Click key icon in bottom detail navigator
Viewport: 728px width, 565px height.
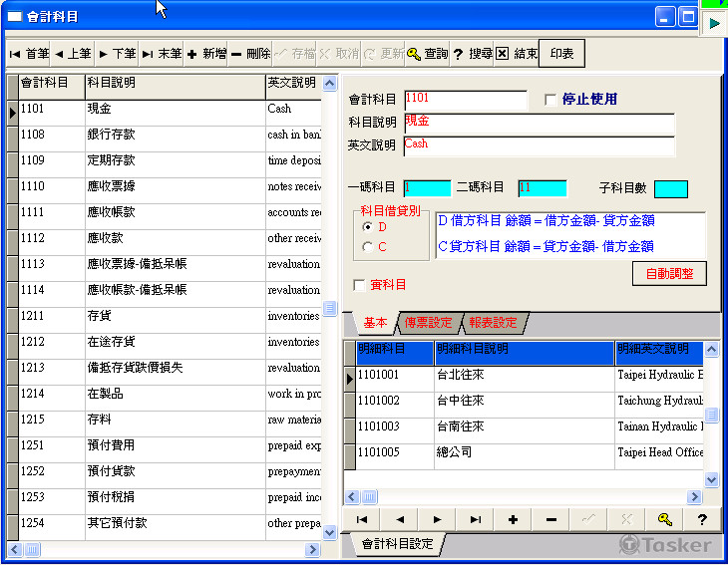664,519
